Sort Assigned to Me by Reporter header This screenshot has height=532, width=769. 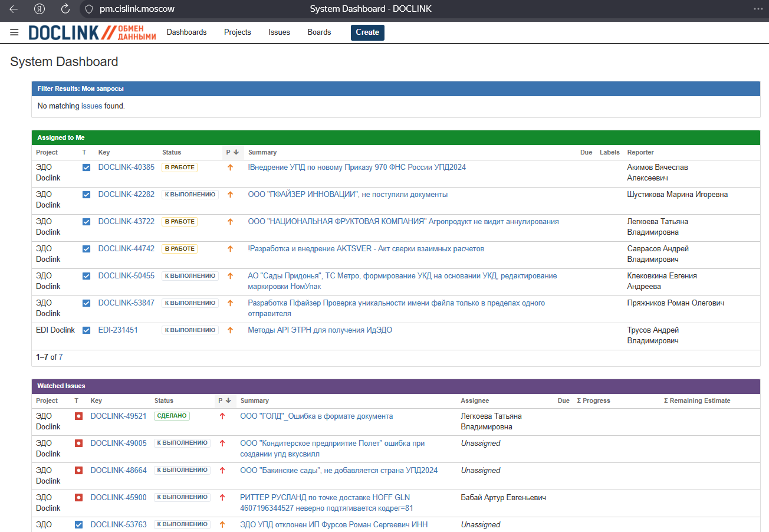click(640, 153)
